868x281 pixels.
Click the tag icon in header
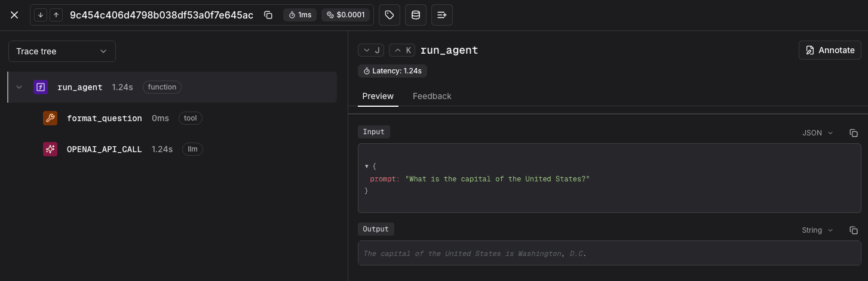coord(389,15)
